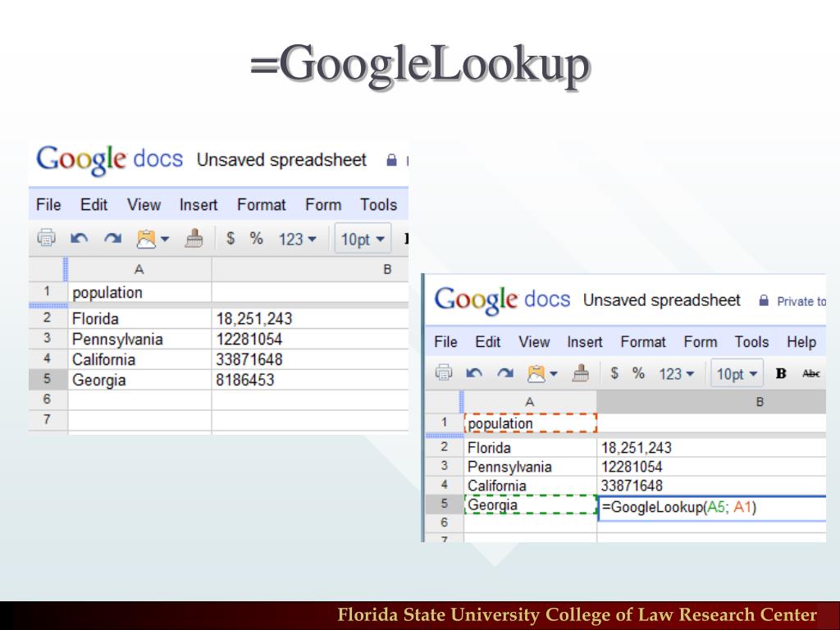
Task: Open the Format menu in right spreadsheet
Action: coord(643,342)
